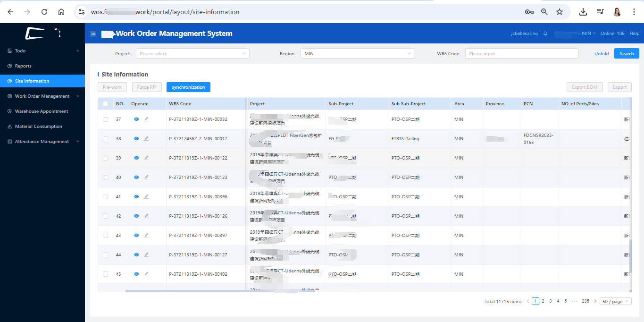Click the synchronization button
Screen dimensions: 644x322
(188, 87)
